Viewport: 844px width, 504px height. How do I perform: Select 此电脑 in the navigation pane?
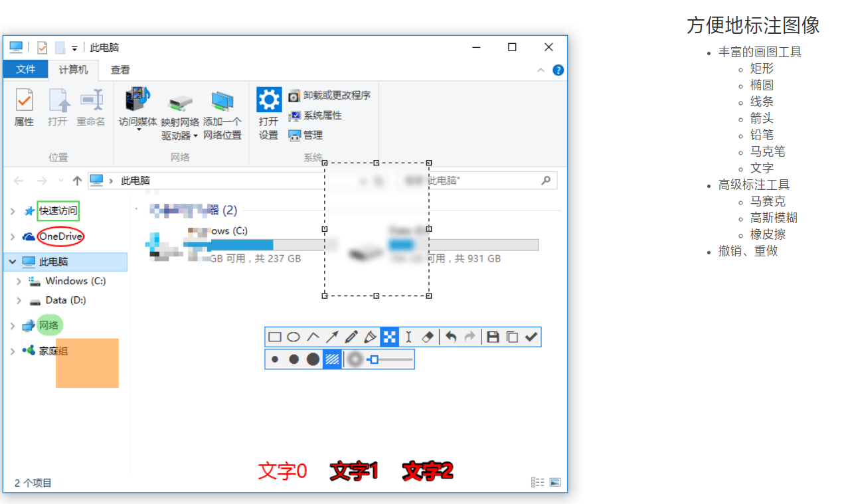(x=53, y=262)
